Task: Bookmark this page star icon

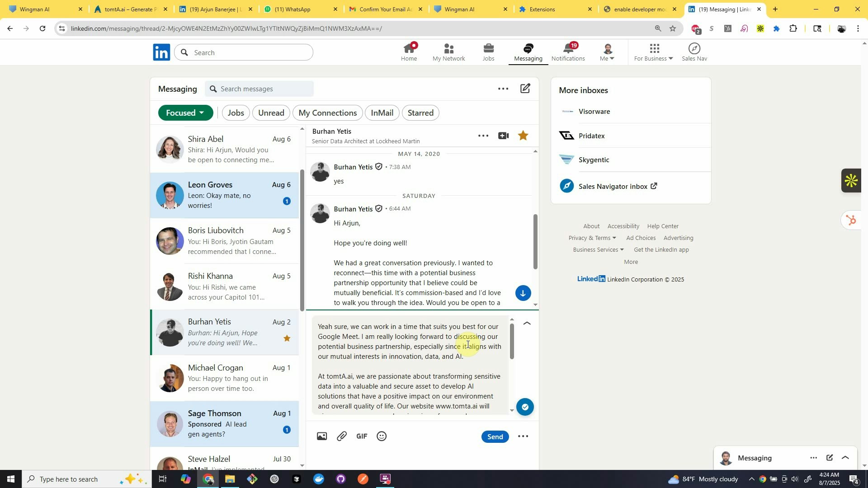Action: [x=673, y=29]
